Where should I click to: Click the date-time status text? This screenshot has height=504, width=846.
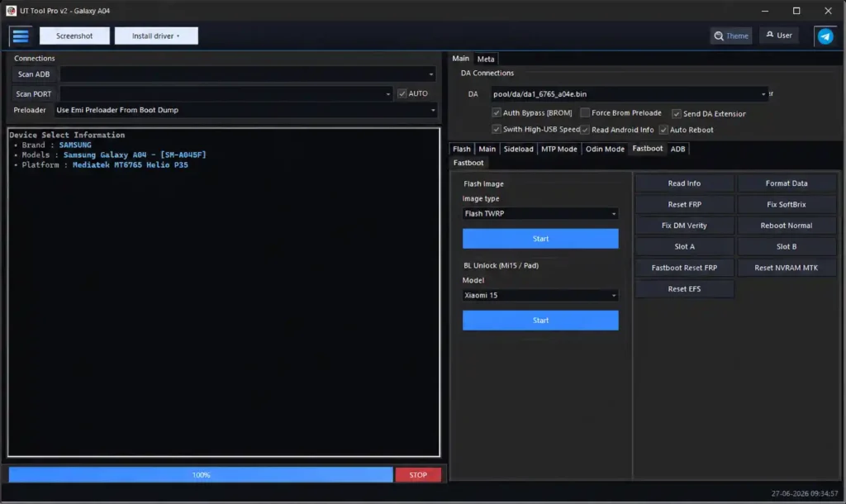pyautogui.click(x=804, y=494)
